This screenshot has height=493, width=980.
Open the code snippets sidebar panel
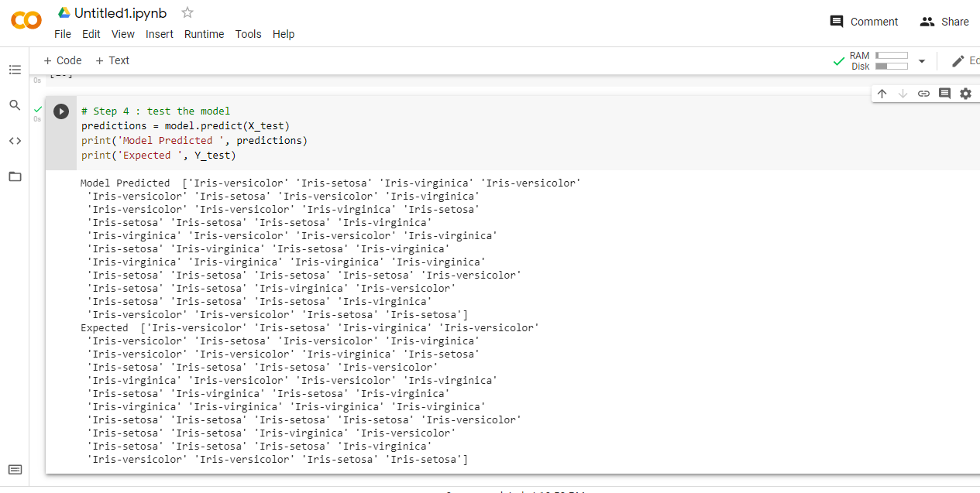pos(15,141)
